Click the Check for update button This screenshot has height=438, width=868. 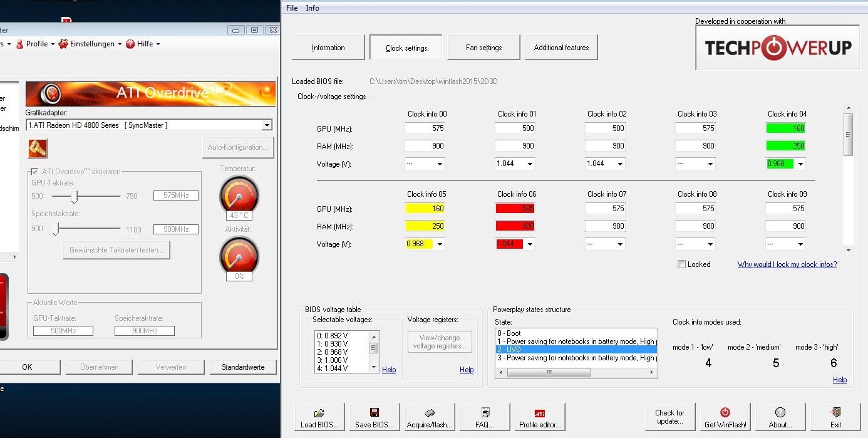[x=669, y=417]
